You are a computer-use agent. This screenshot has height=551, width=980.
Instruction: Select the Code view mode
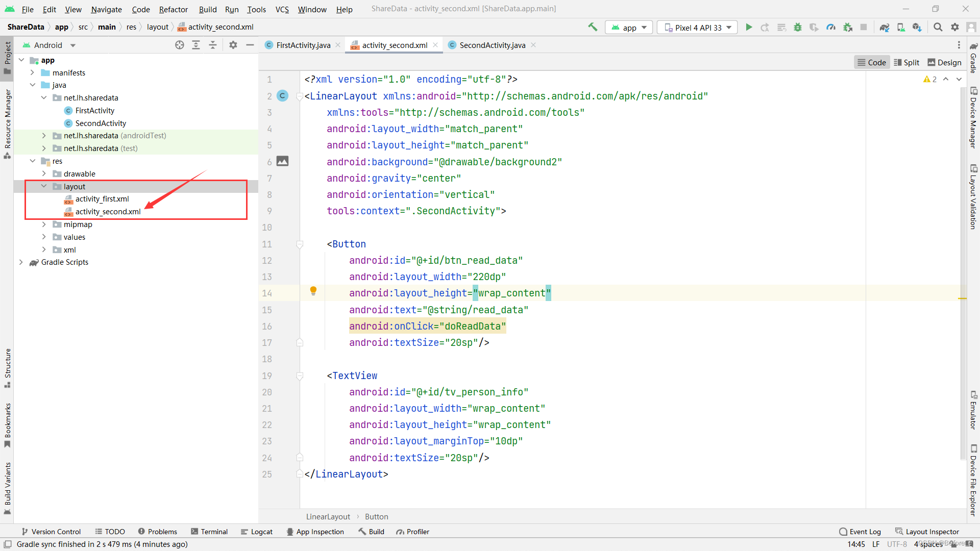[872, 62]
